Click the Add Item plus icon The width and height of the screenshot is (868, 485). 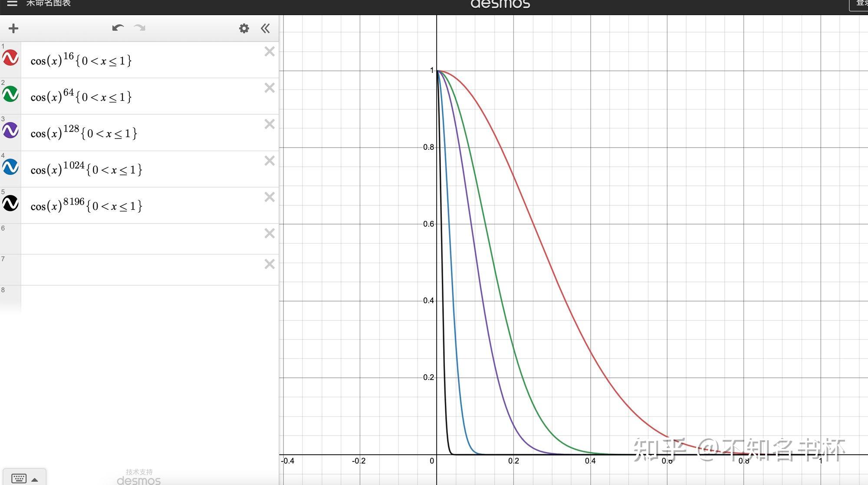(13, 29)
